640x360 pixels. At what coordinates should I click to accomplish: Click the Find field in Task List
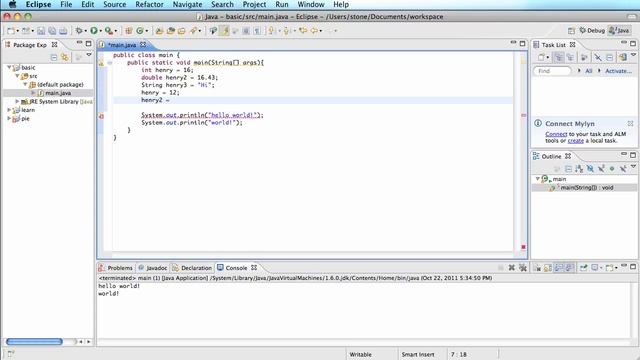pos(552,71)
